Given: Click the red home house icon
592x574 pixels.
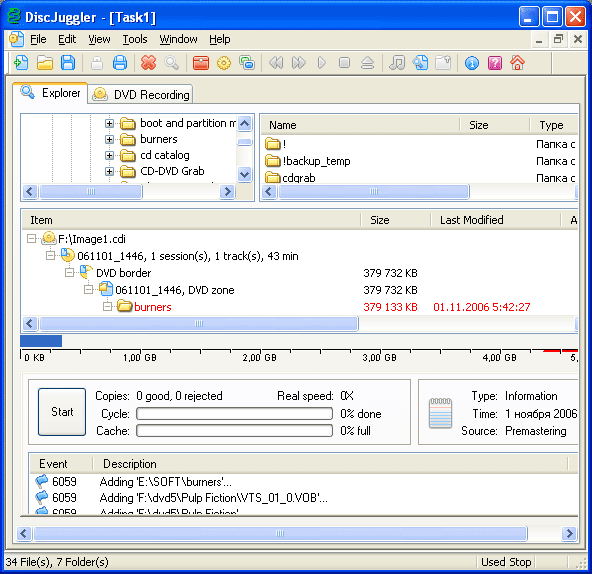Looking at the screenshot, I should click(518, 63).
